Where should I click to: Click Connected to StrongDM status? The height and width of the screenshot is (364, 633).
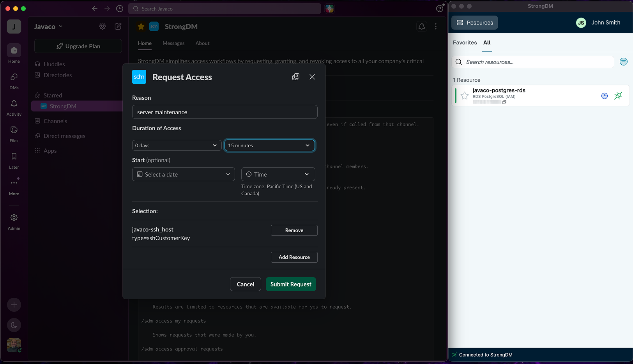[x=483, y=355]
